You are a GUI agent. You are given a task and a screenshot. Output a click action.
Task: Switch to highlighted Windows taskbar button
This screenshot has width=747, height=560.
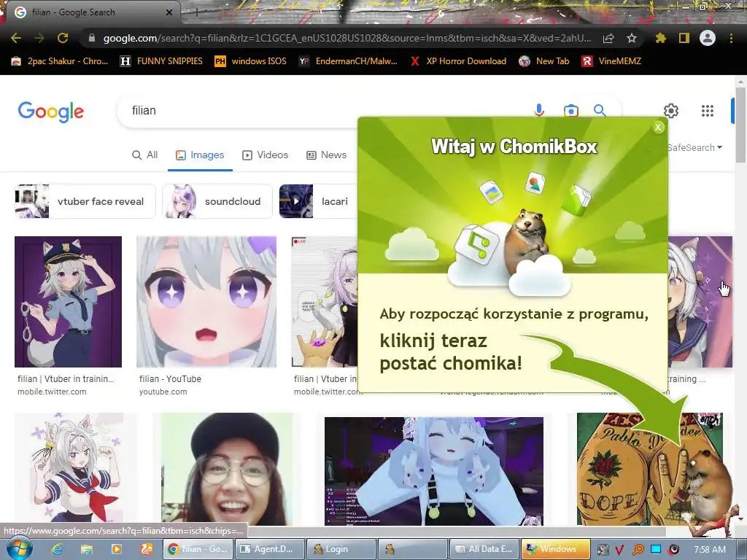pos(555,549)
